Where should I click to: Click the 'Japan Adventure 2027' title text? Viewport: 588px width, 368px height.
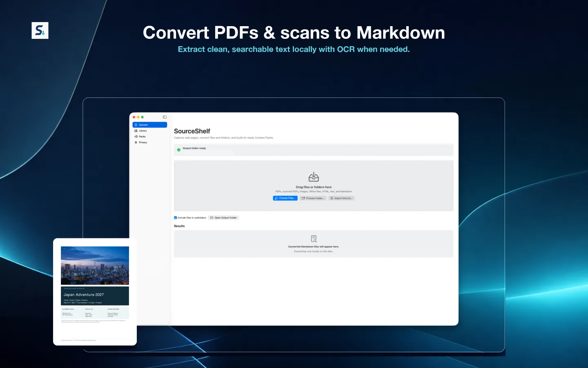click(84, 294)
